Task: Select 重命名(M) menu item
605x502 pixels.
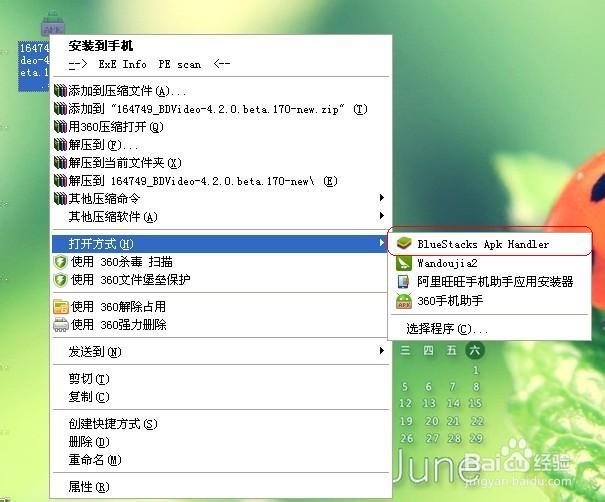Action: click(x=221, y=460)
